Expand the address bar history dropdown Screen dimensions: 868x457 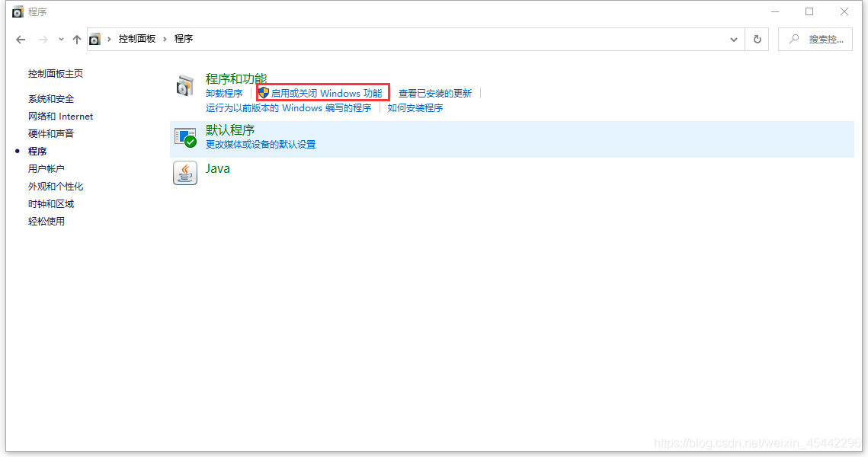[x=734, y=40]
